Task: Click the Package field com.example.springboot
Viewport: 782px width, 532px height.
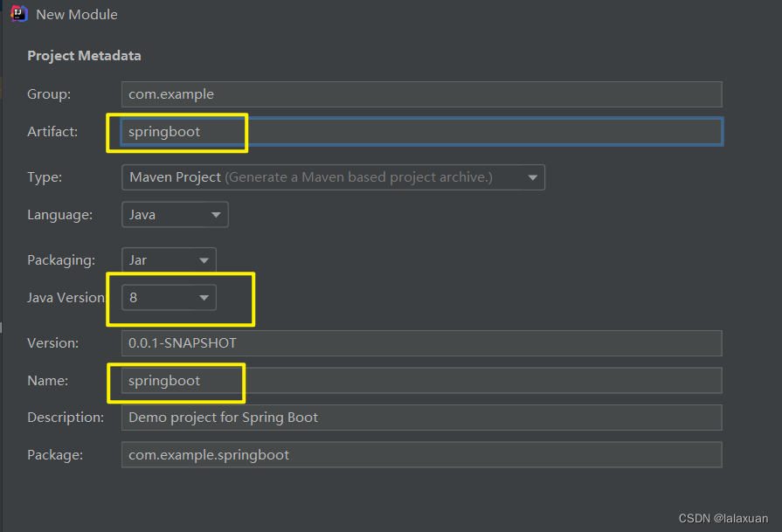Action: [421, 455]
